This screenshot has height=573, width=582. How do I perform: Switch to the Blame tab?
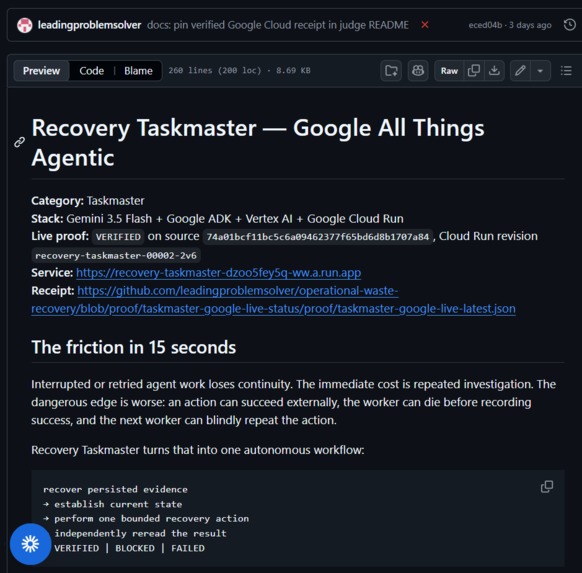pyautogui.click(x=138, y=71)
